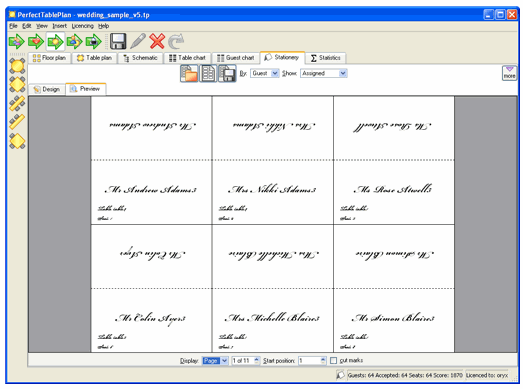523x389 pixels.
Task: Click the Start position spinner arrows
Action: 323,361
